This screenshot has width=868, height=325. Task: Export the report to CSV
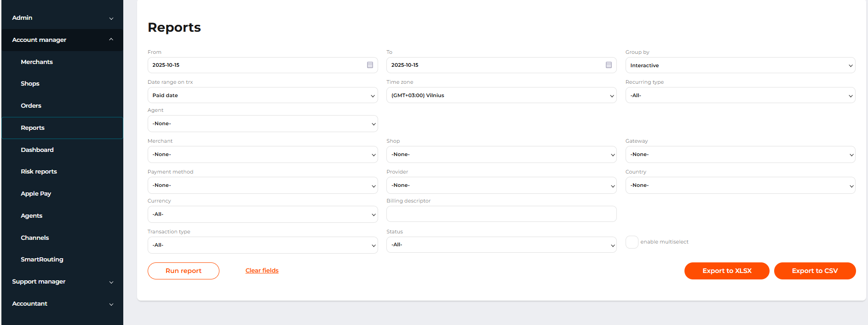(814, 271)
